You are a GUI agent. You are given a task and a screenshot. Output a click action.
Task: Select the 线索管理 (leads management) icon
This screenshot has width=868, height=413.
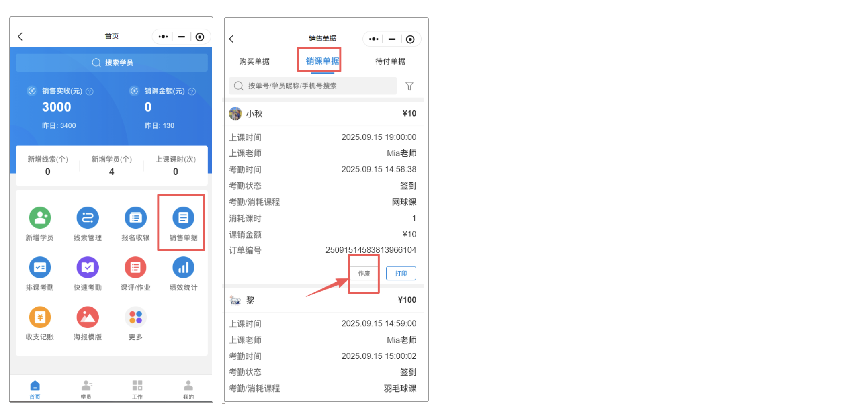88,223
